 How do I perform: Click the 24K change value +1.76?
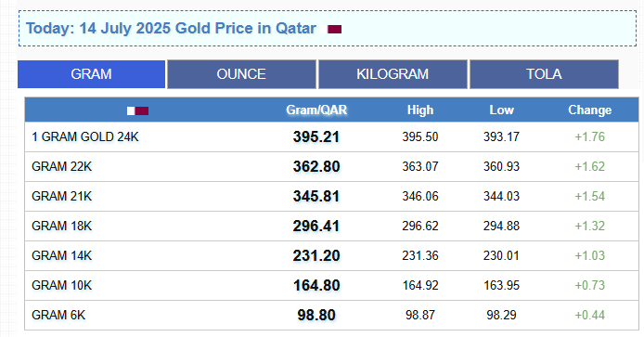pyautogui.click(x=590, y=136)
